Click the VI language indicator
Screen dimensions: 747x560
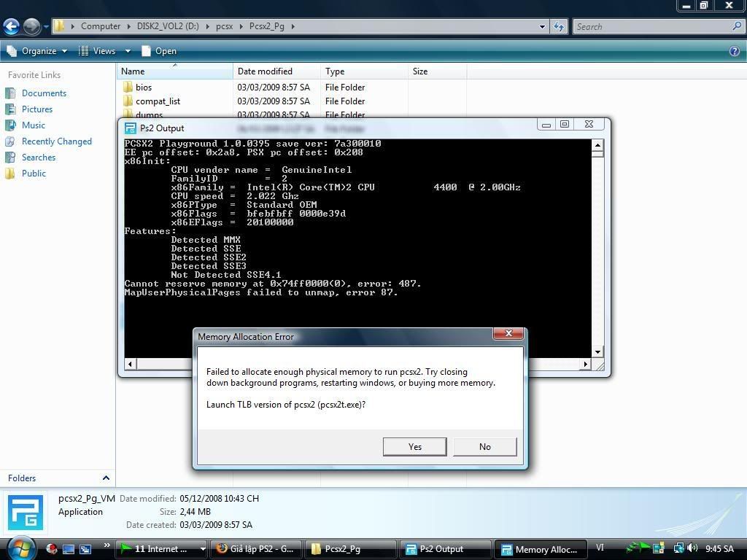600,548
